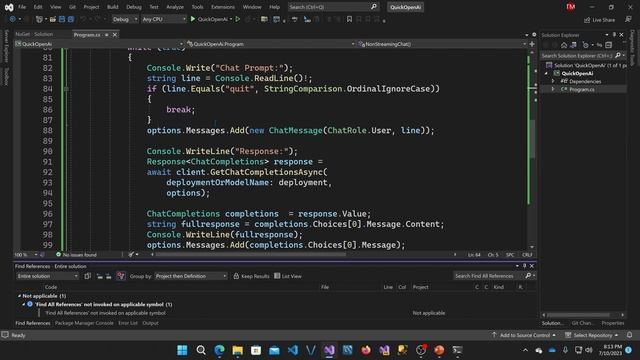640x360 pixels.
Task: Open the Group by Project then Definition dropdown
Action: point(191,276)
